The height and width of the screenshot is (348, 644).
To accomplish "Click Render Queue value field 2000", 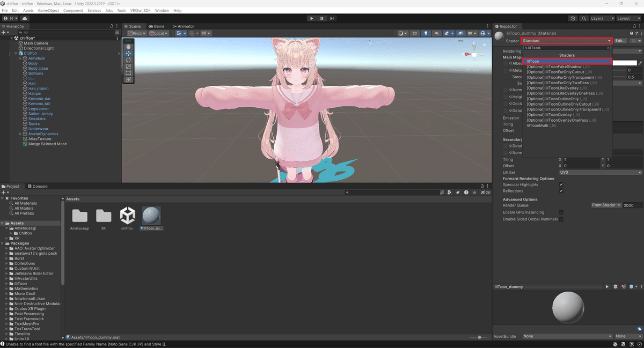I will (x=632, y=205).
